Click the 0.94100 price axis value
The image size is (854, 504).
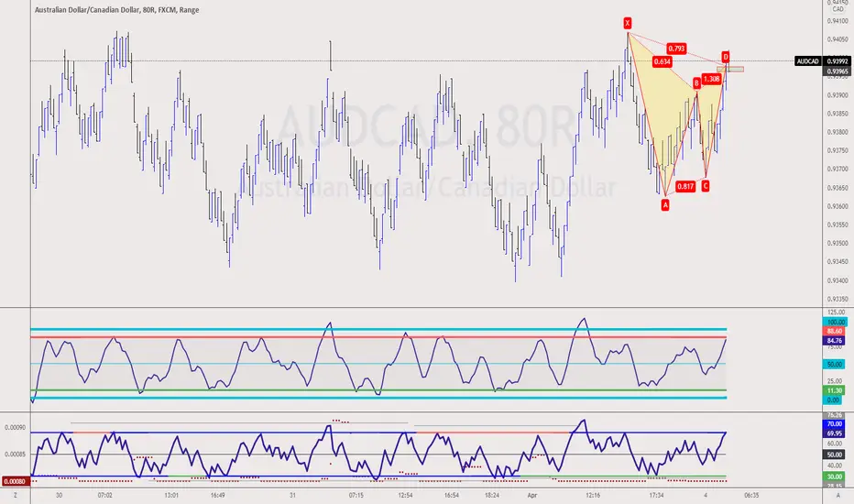(x=838, y=21)
